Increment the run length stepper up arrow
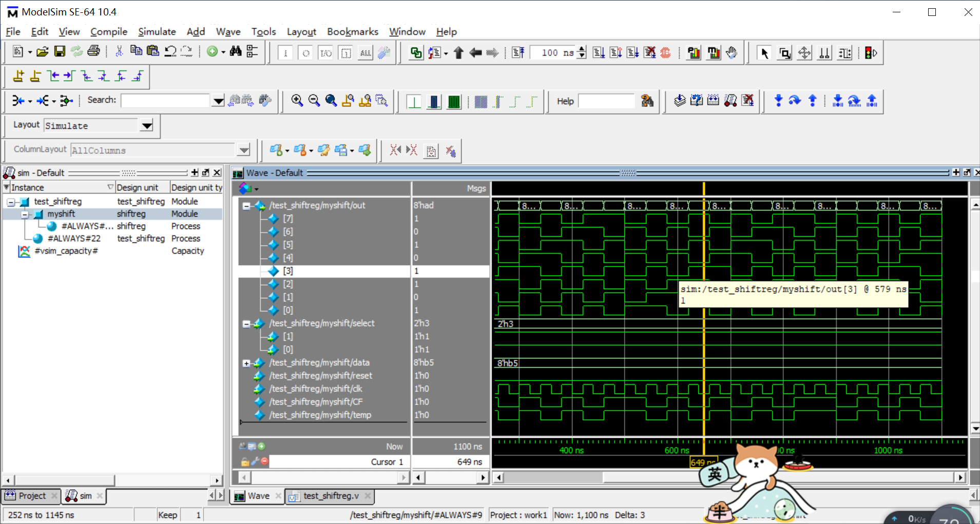 click(x=582, y=49)
